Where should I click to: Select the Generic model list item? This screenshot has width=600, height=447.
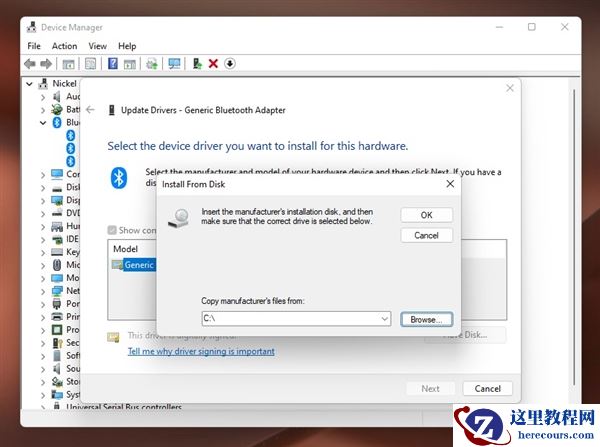pyautogui.click(x=139, y=265)
